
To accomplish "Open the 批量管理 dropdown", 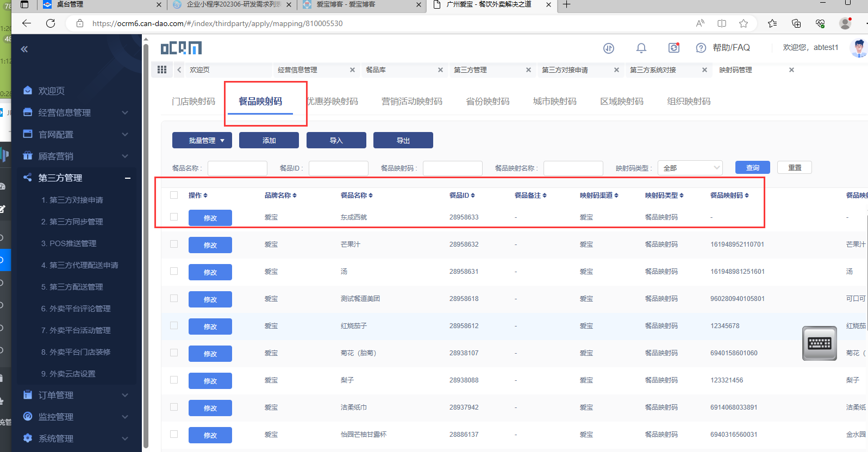I will [202, 140].
